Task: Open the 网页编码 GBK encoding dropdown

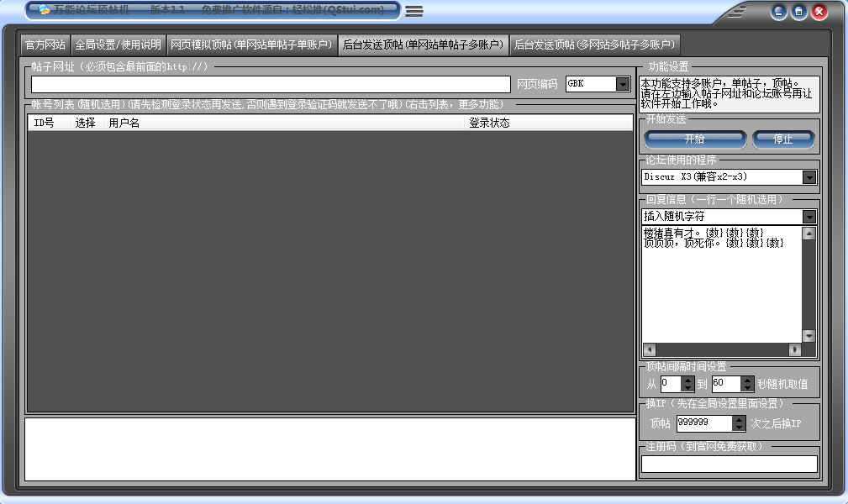Action: [623, 84]
